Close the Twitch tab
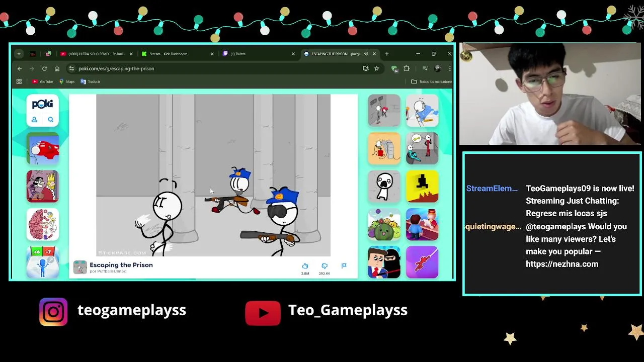 (293, 54)
